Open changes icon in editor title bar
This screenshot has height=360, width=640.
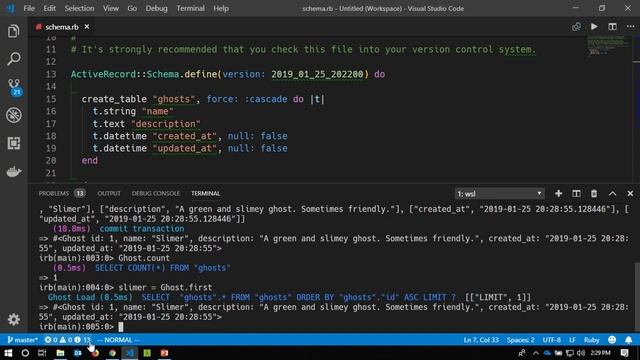click(x=576, y=27)
